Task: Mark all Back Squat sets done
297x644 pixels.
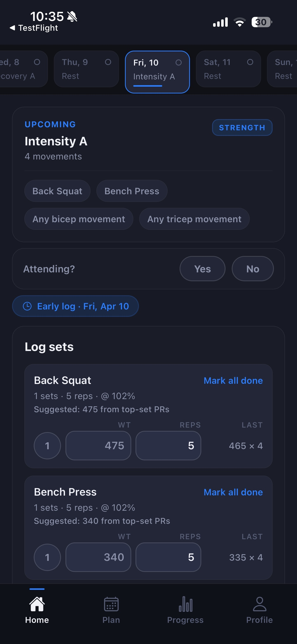Action: (x=233, y=380)
